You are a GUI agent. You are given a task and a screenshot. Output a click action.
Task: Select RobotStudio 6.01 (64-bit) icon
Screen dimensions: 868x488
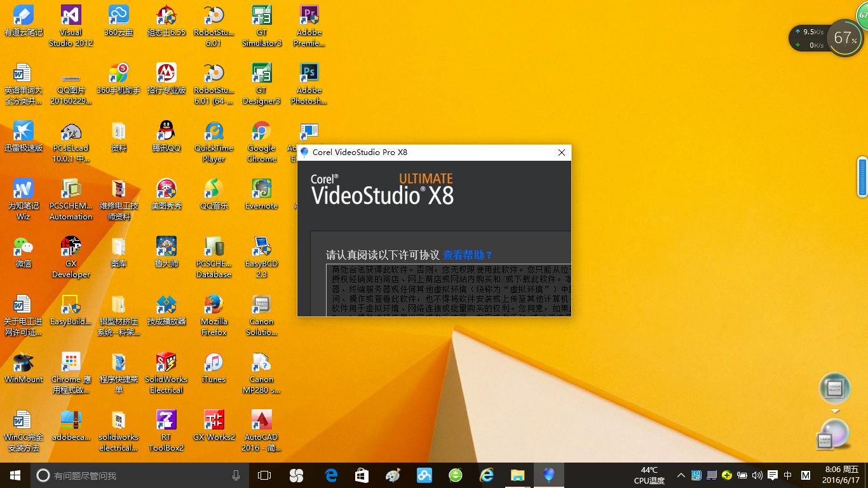point(214,84)
